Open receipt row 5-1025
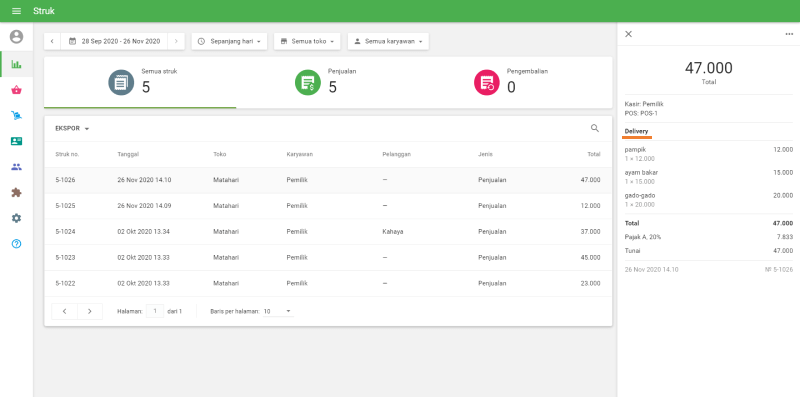 328,206
